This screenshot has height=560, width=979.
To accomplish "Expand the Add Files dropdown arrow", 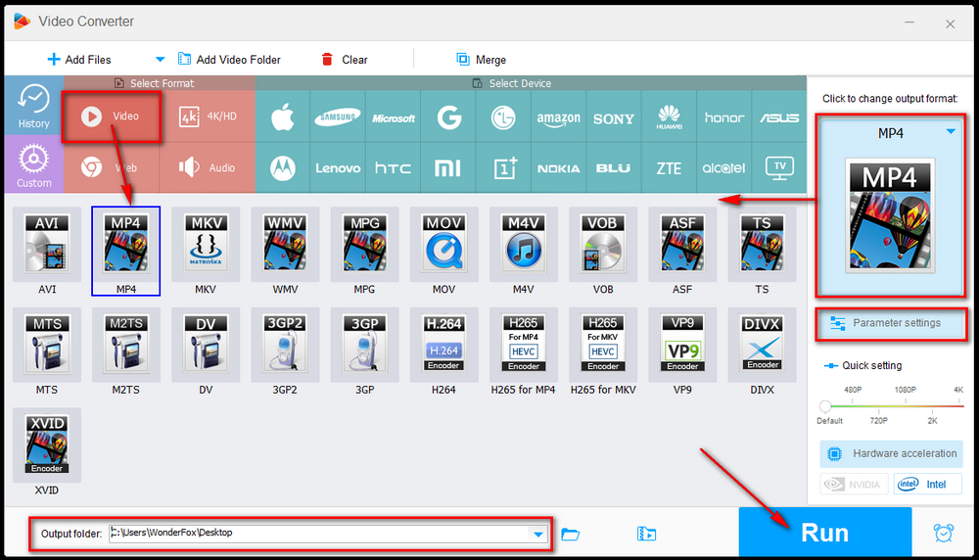I will [x=160, y=60].
